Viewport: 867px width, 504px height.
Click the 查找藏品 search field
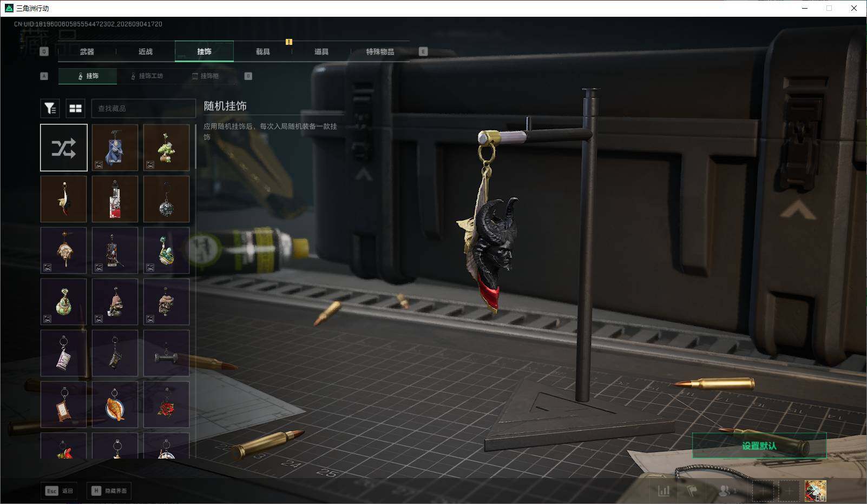[143, 108]
